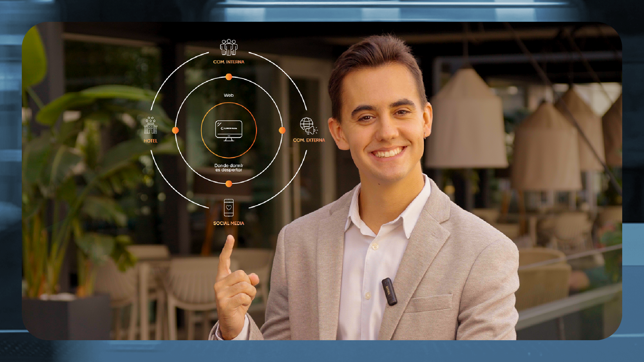Image resolution: width=644 pixels, height=362 pixels.
Task: Click the 'Donde dormir es despertar' slogan
Action: click(229, 168)
